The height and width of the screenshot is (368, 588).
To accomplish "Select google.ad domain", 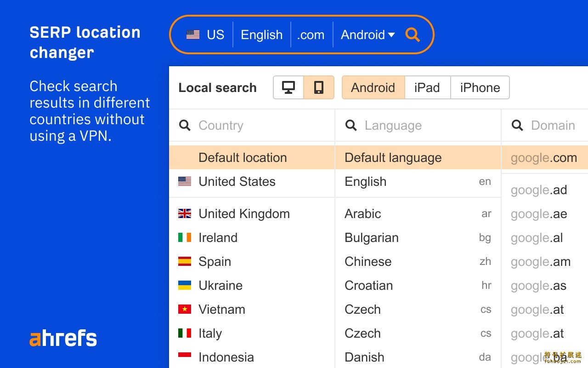I will tap(545, 190).
